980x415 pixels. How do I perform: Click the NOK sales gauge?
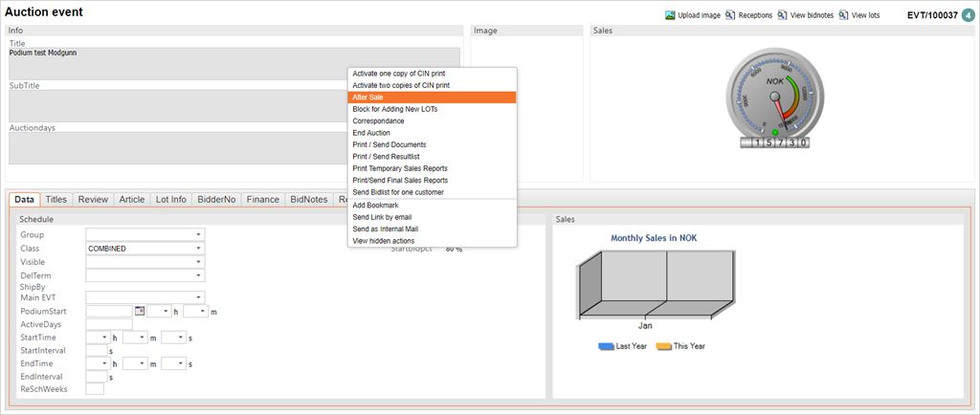[773, 100]
